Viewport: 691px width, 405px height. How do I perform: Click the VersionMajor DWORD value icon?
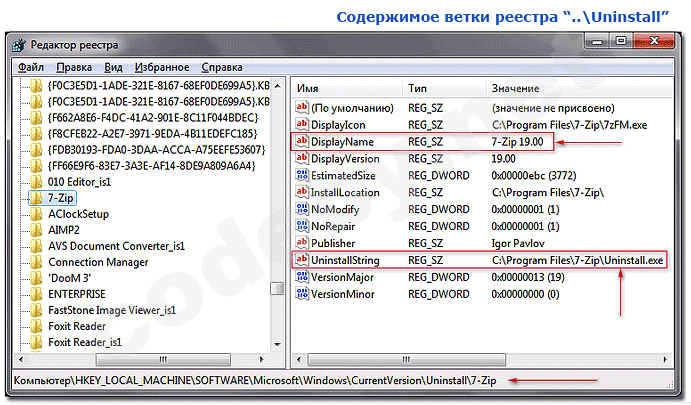tap(302, 277)
